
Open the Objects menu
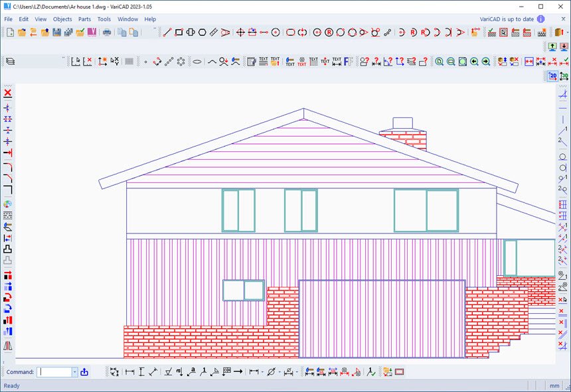coord(62,19)
